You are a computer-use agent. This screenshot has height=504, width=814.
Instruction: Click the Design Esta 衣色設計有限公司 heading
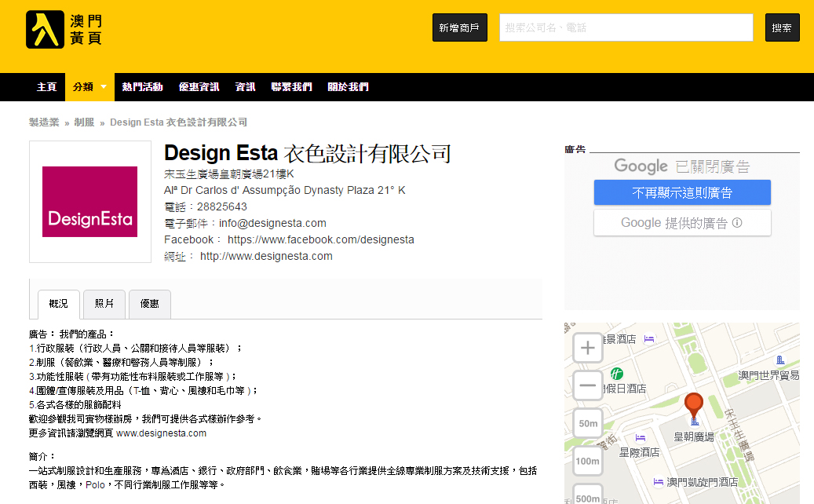tap(308, 153)
